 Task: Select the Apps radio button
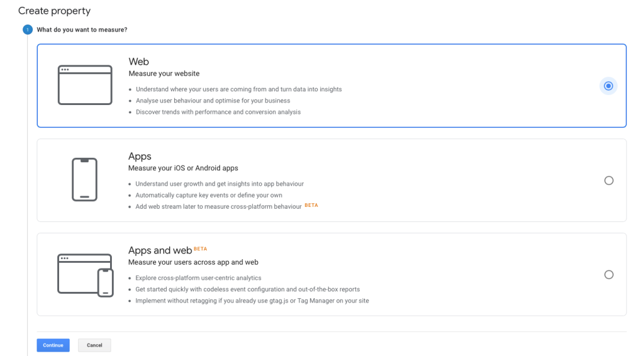[x=608, y=181]
